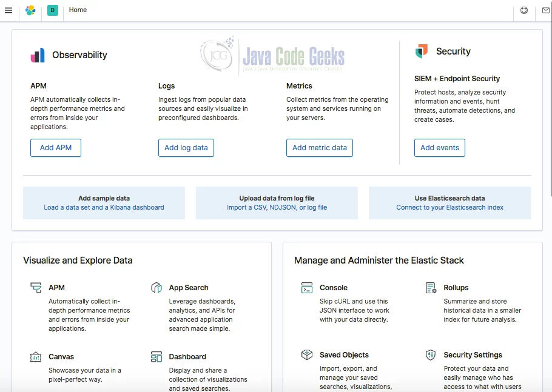Click the Dashboard icon
The width and height of the screenshot is (552, 392).
click(157, 357)
